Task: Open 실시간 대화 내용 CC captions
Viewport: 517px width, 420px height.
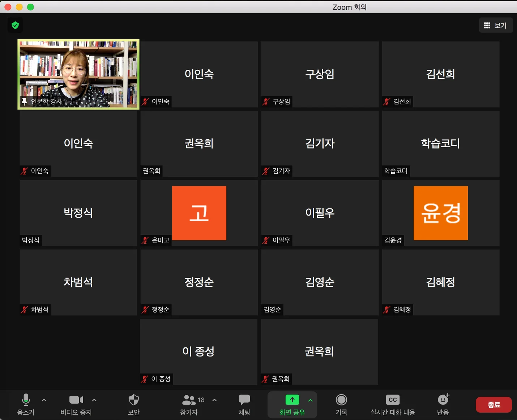Action: pos(393,404)
